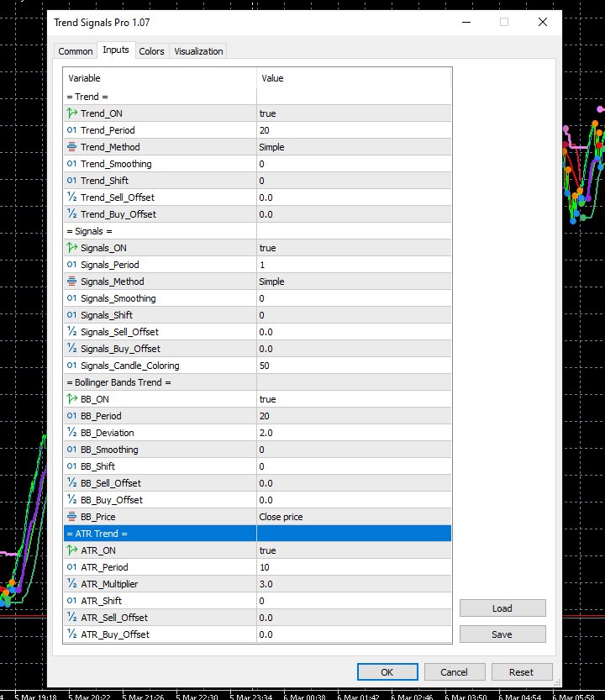Edit the Trend_Period value 20

coord(354,130)
